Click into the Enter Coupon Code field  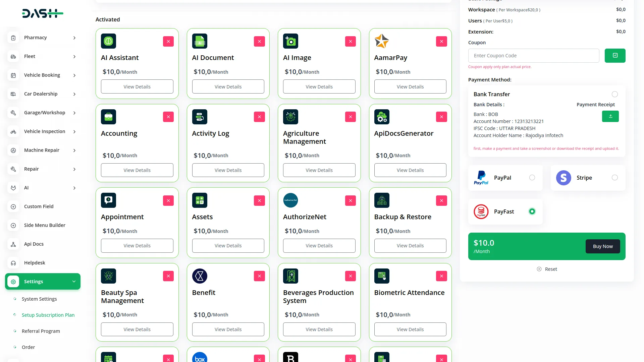533,56
